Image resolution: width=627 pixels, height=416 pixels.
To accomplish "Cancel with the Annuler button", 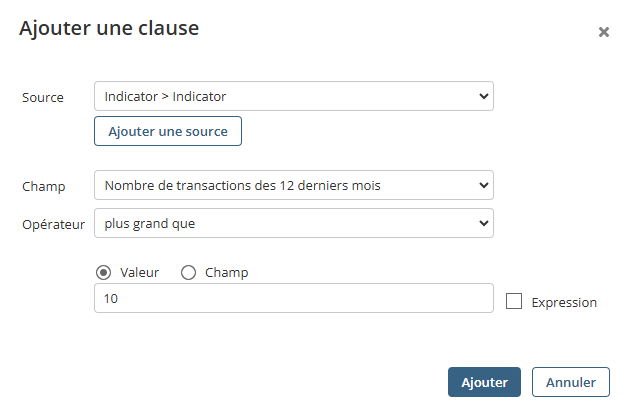I will click(x=571, y=382).
